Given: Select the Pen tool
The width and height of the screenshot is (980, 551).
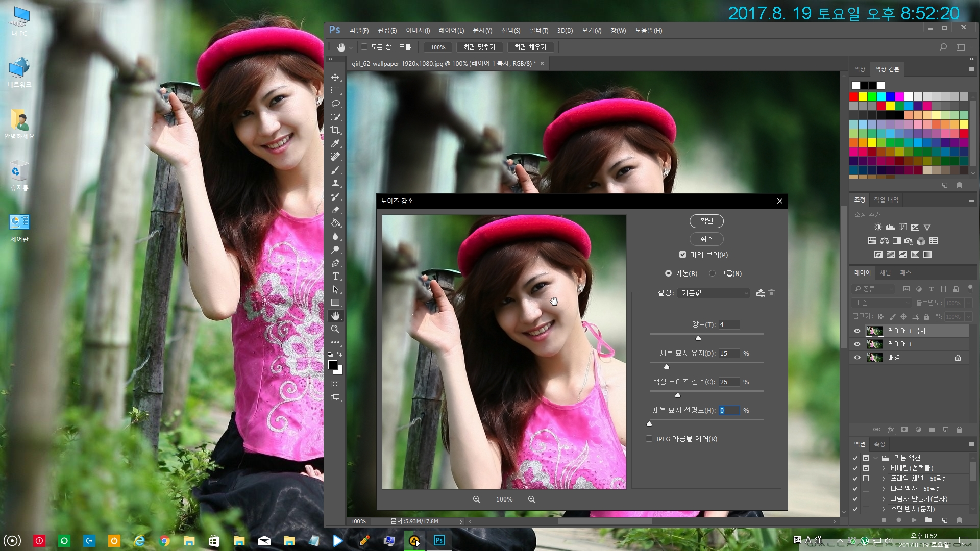Looking at the screenshot, I should pyautogui.click(x=335, y=263).
